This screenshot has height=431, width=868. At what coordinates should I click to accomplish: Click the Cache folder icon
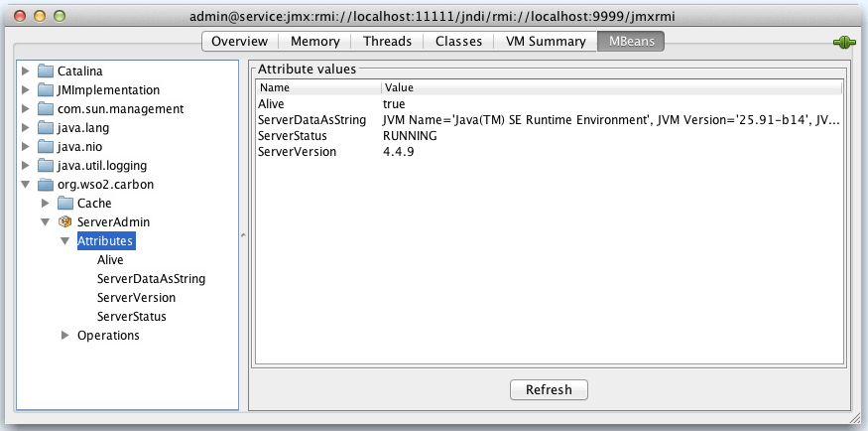pos(66,204)
